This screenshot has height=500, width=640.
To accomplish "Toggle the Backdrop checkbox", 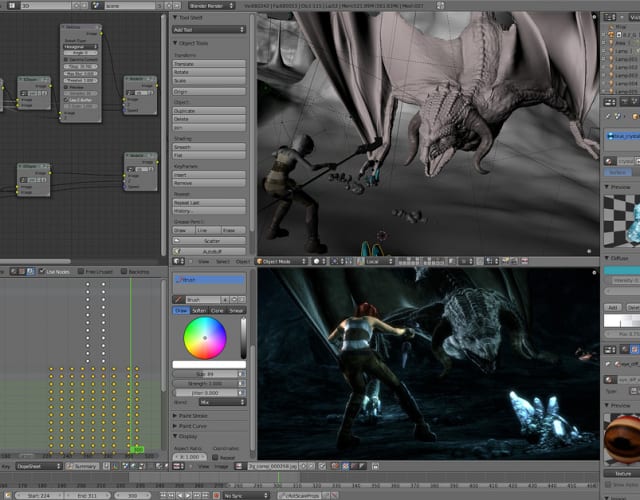I will point(124,271).
